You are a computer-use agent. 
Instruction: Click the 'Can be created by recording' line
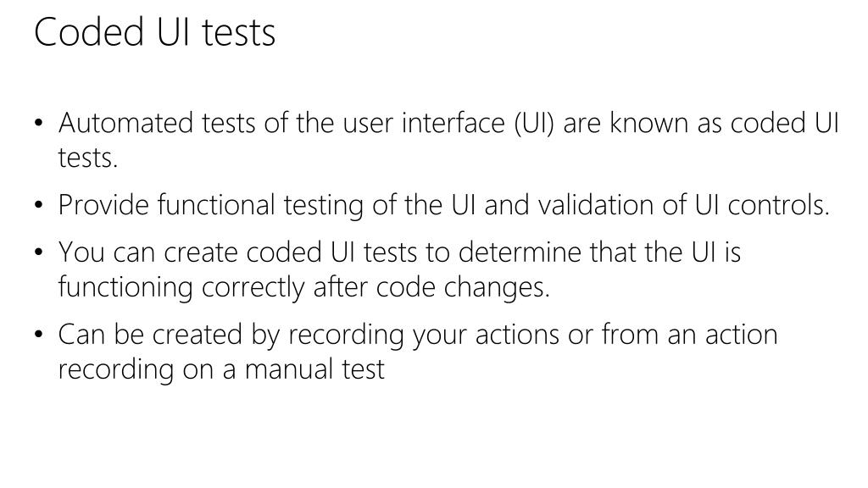point(418,335)
